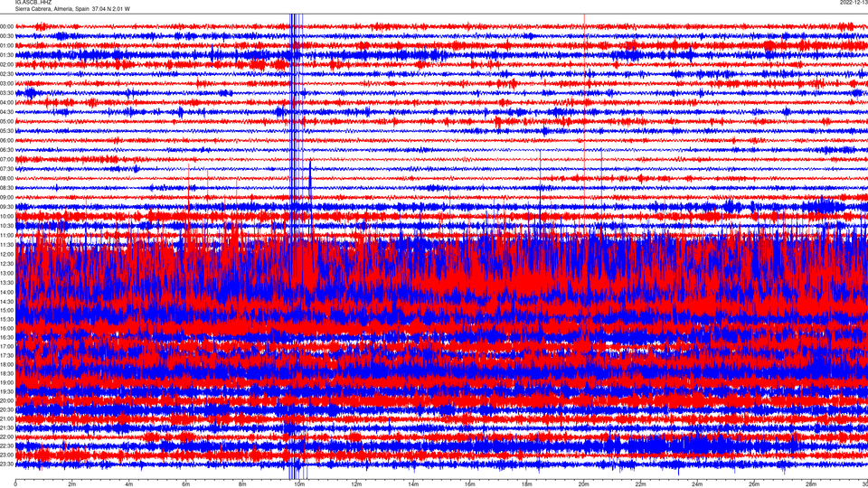This screenshot has width=868, height=488.
Task: Select the 12:30 time row label
Action: click(7, 263)
